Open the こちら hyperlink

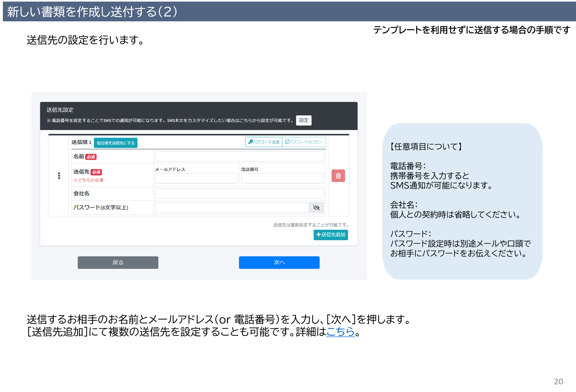(x=341, y=332)
